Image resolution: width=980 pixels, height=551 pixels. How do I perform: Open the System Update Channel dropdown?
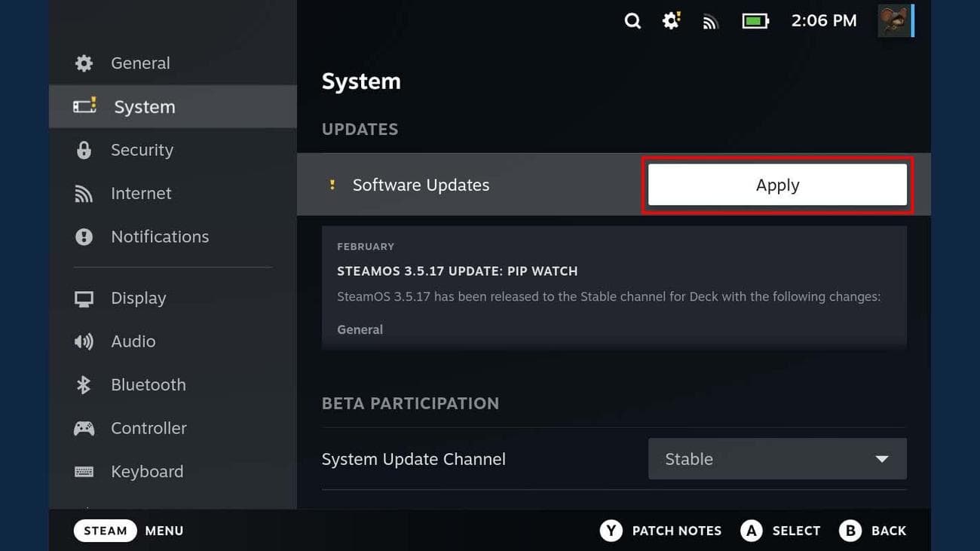[x=777, y=458]
